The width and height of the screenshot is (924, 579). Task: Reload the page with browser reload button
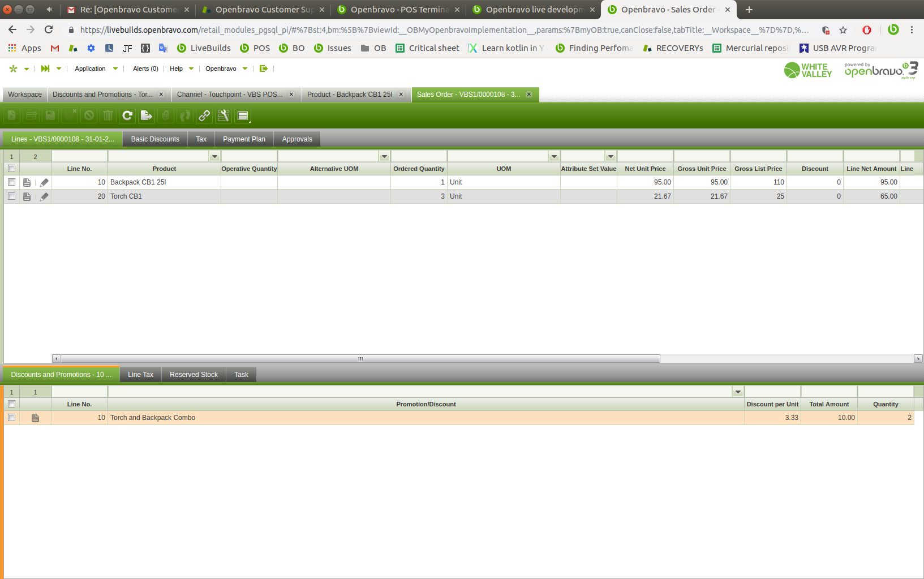pos(49,29)
